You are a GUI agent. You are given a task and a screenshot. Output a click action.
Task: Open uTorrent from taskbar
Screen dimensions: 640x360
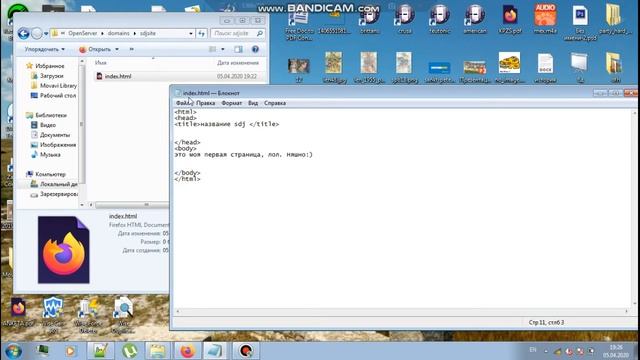(x=129, y=351)
